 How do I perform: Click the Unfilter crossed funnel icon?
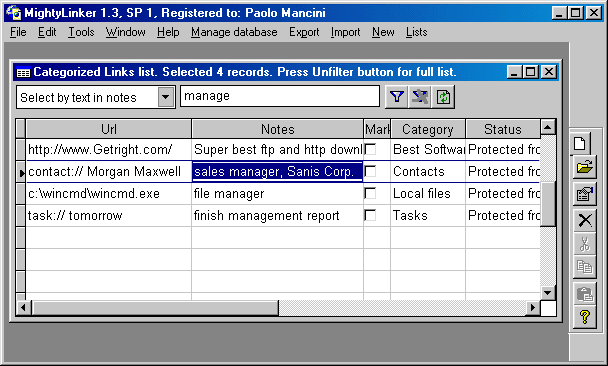tap(420, 97)
